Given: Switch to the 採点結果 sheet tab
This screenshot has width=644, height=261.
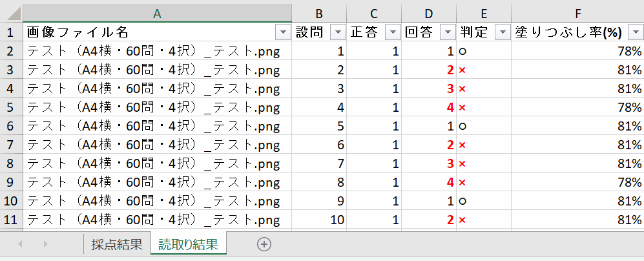Looking at the screenshot, I should [116, 244].
